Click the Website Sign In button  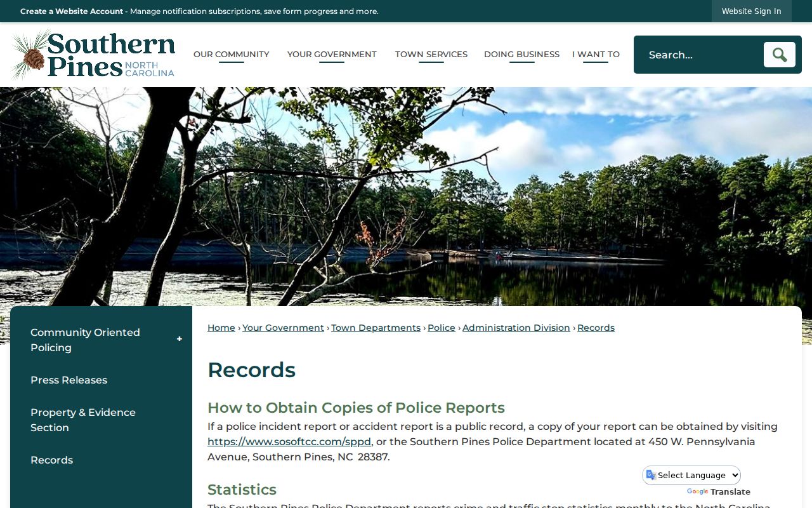coord(752,11)
